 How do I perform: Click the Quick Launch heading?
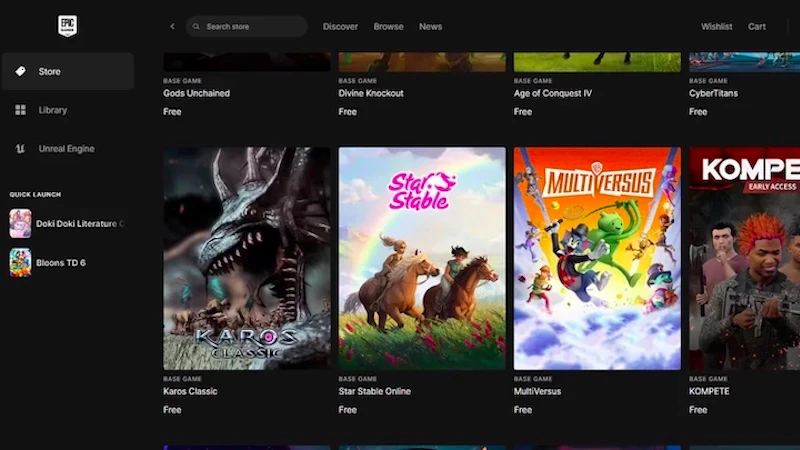pyautogui.click(x=35, y=194)
